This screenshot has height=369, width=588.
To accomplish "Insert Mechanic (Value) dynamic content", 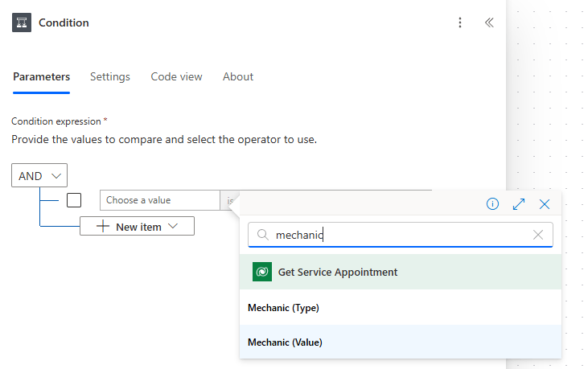I will tap(285, 342).
